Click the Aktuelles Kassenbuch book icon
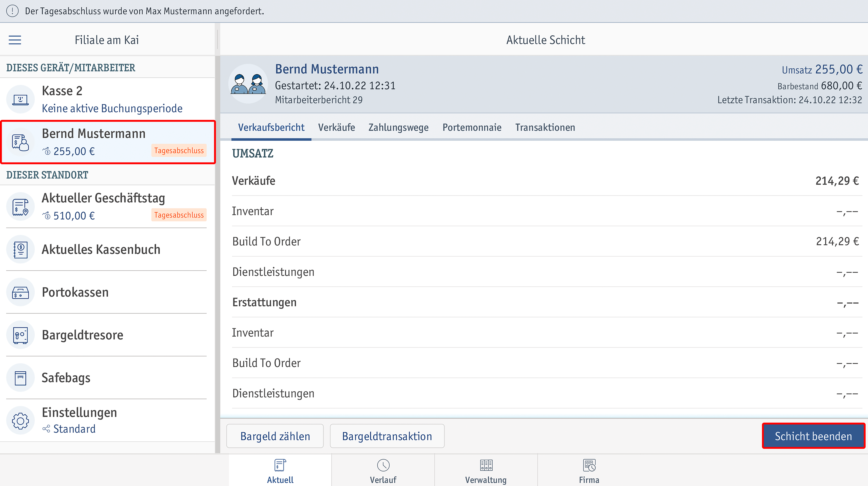 pyautogui.click(x=20, y=249)
